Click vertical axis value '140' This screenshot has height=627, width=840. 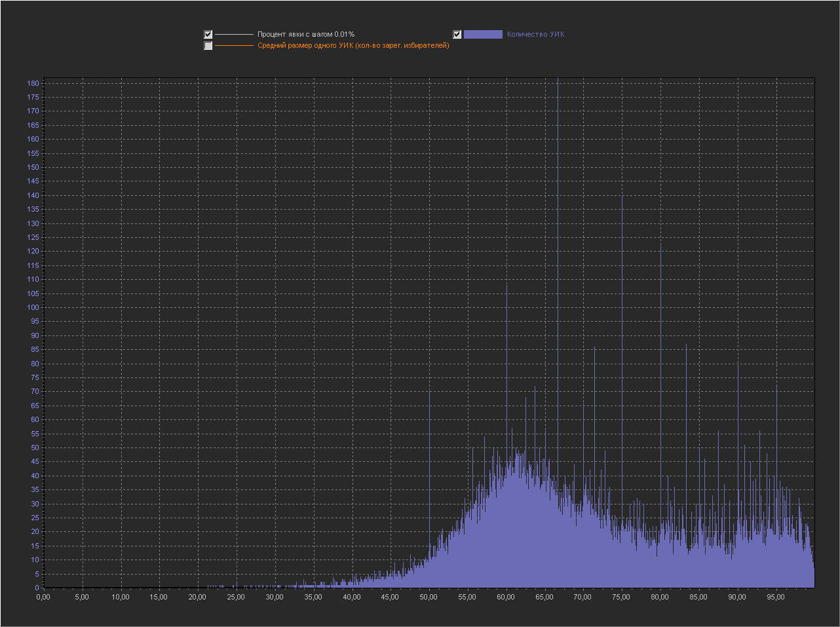pyautogui.click(x=33, y=195)
